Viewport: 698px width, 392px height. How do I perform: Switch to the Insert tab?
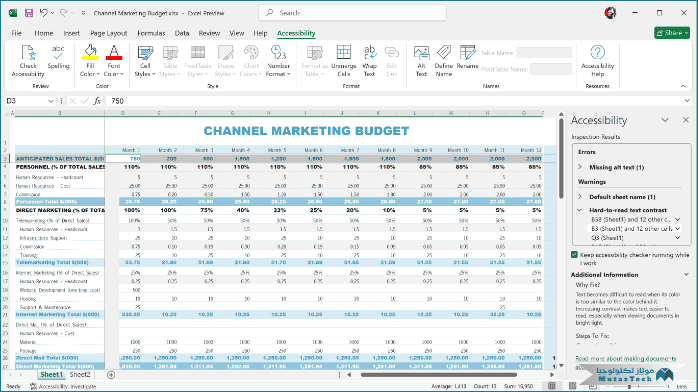pos(71,33)
